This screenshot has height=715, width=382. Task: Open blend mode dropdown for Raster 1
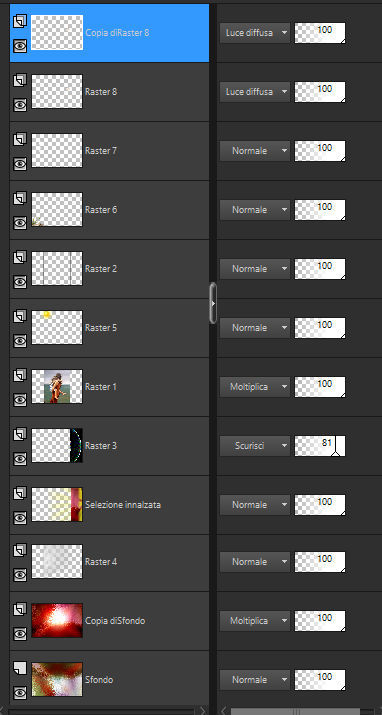point(255,387)
